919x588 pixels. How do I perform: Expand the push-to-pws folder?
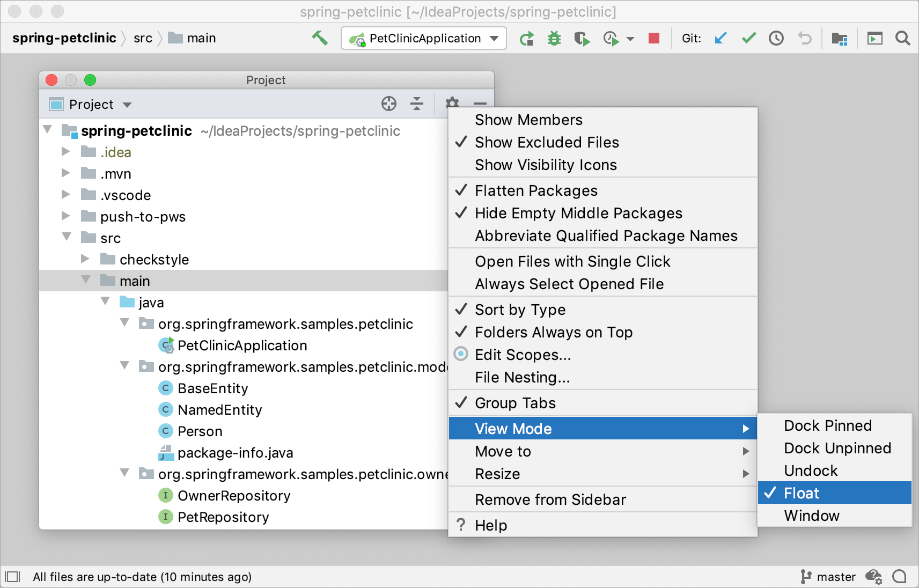tap(65, 216)
